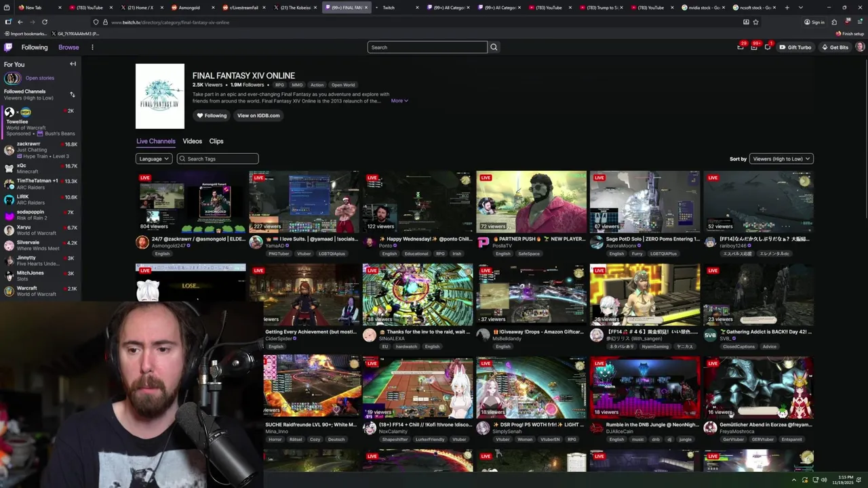Click the MMO category tag

tap(297, 85)
